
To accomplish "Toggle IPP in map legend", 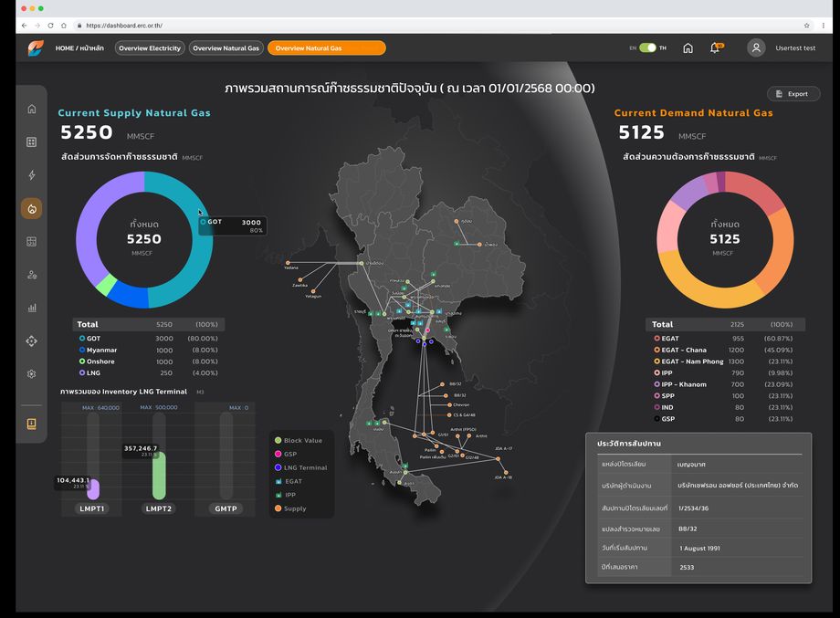I will pos(285,495).
